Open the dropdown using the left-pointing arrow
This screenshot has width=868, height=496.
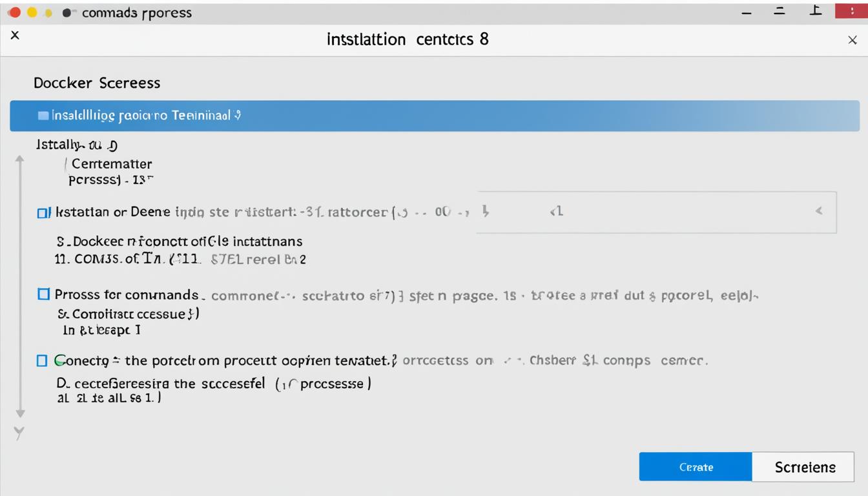pyautogui.click(x=819, y=211)
